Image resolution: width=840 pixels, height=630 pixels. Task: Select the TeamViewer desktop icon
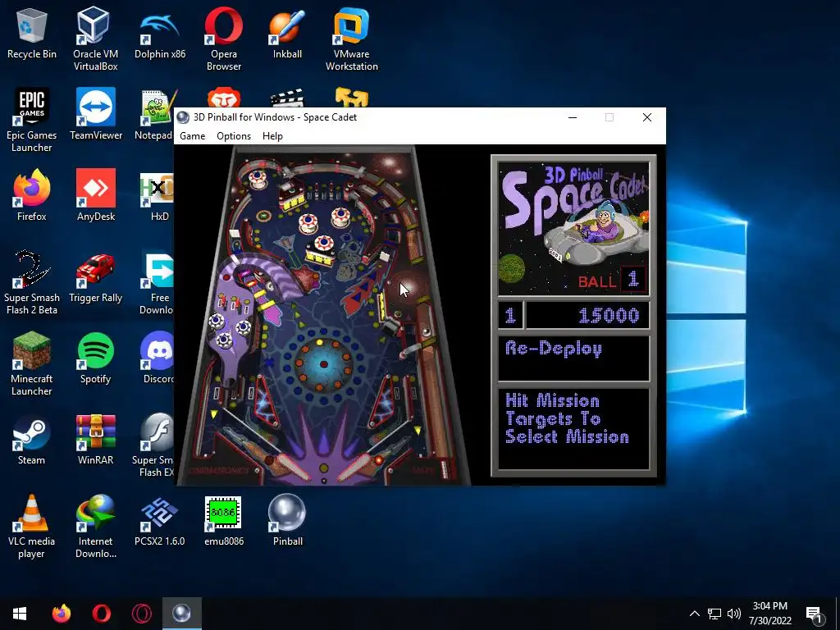[96, 114]
